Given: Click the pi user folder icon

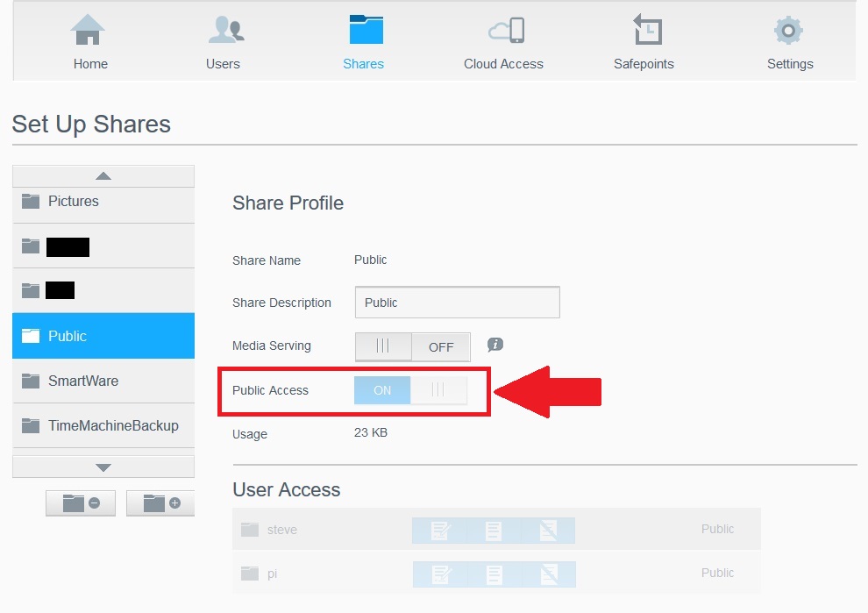Looking at the screenshot, I should pyautogui.click(x=250, y=574).
